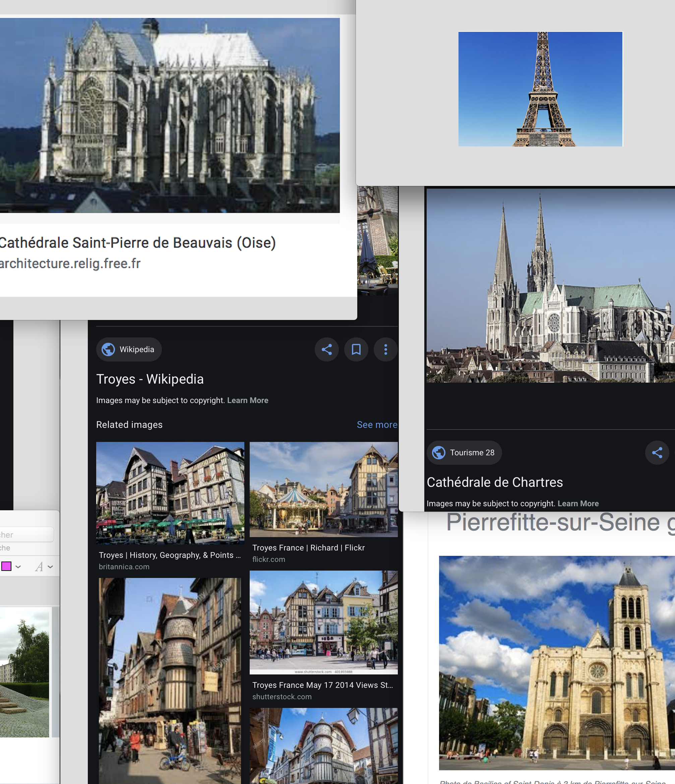Click the search field in left panel
The image size is (675, 784).
coord(25,535)
